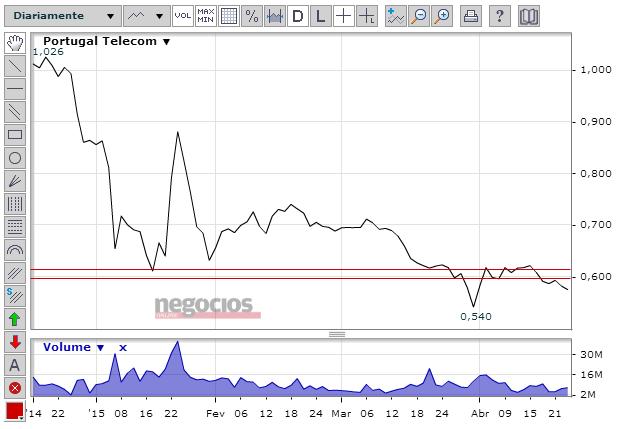Place a green up arrow marker

pyautogui.click(x=15, y=319)
